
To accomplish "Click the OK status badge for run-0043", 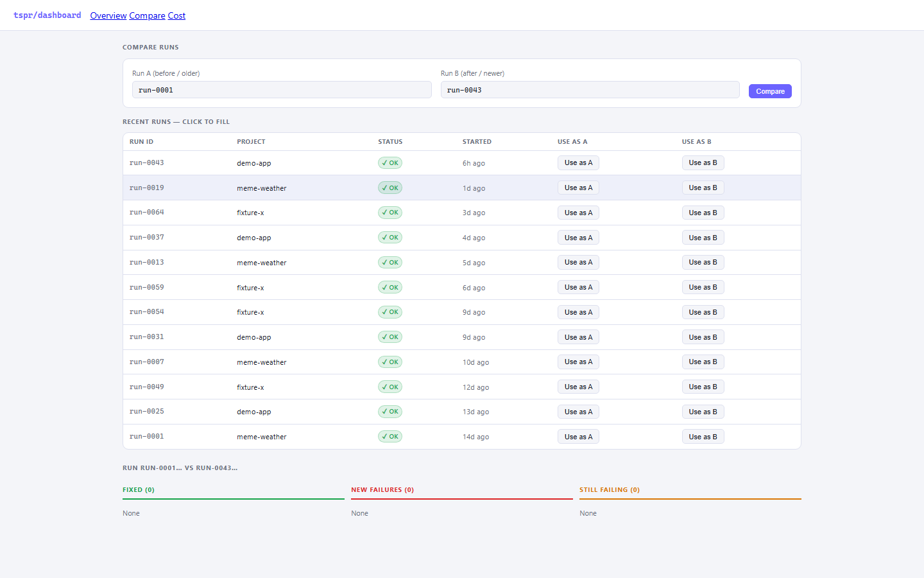I will (x=390, y=163).
